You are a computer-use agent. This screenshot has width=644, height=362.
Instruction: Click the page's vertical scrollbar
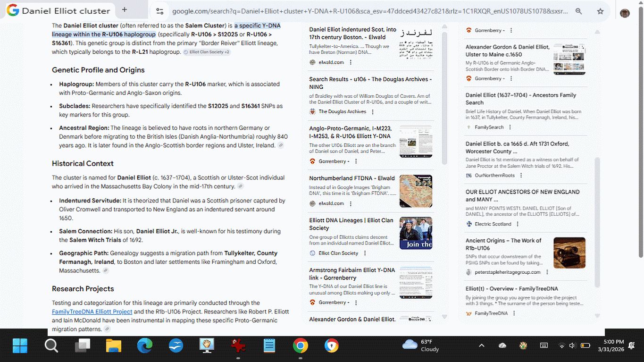[x=640, y=142]
